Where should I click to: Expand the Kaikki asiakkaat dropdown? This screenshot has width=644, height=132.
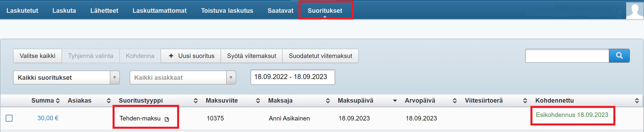231,78
